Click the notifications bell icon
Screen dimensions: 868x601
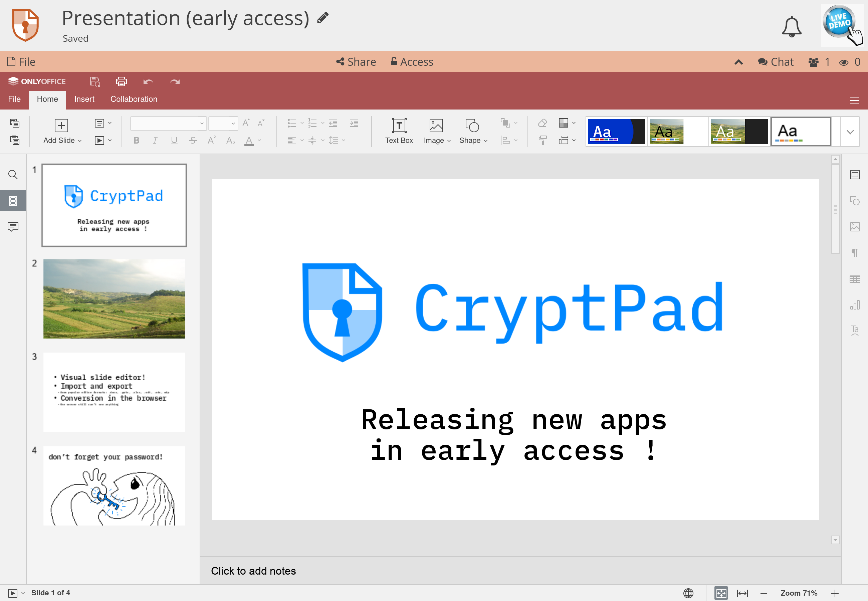click(792, 26)
